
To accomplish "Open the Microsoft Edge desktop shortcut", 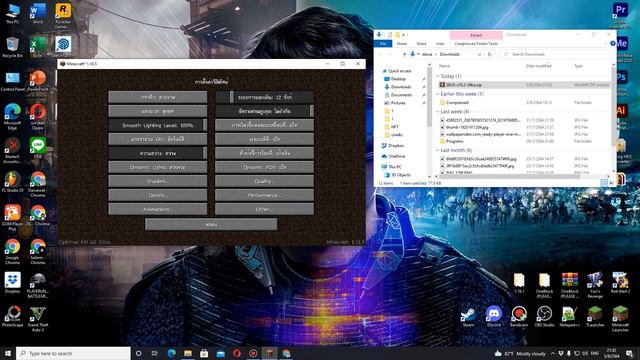I will pyautogui.click(x=12, y=117).
